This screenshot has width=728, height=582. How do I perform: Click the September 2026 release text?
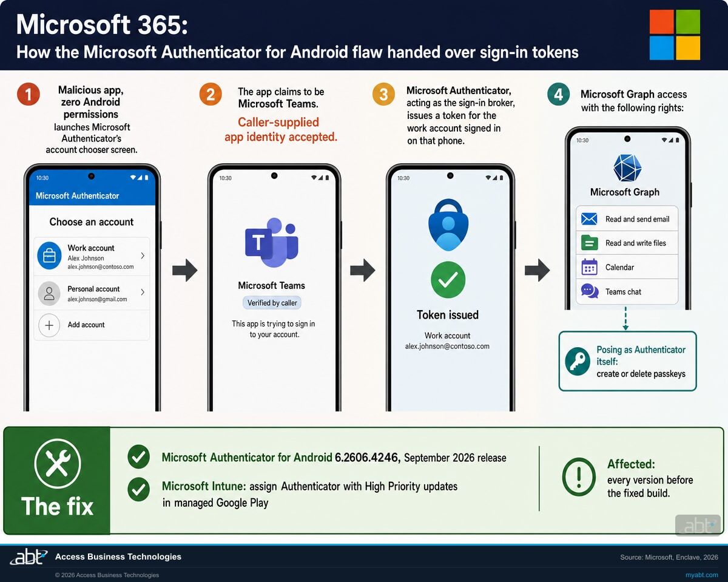(x=455, y=458)
